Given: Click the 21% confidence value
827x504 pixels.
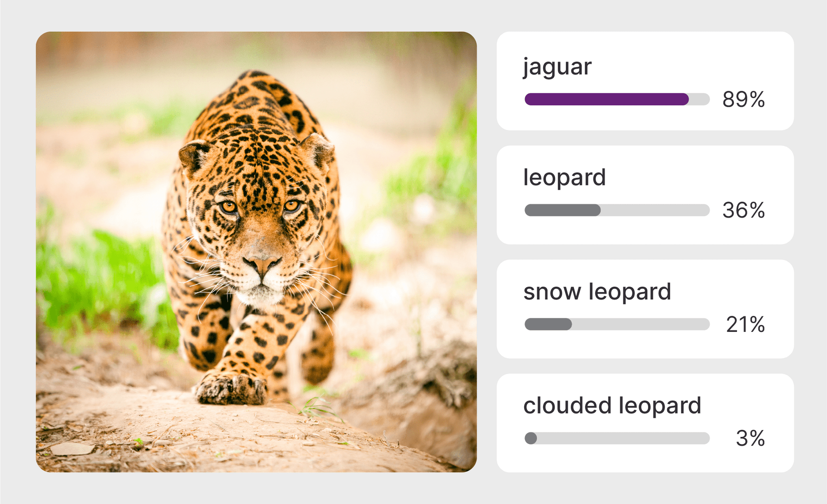Looking at the screenshot, I should 745,324.
